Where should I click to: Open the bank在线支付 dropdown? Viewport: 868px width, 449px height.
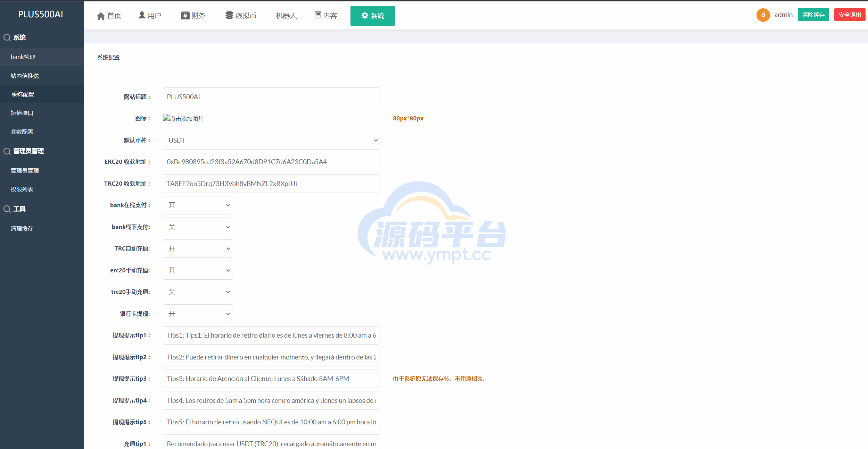(x=198, y=205)
